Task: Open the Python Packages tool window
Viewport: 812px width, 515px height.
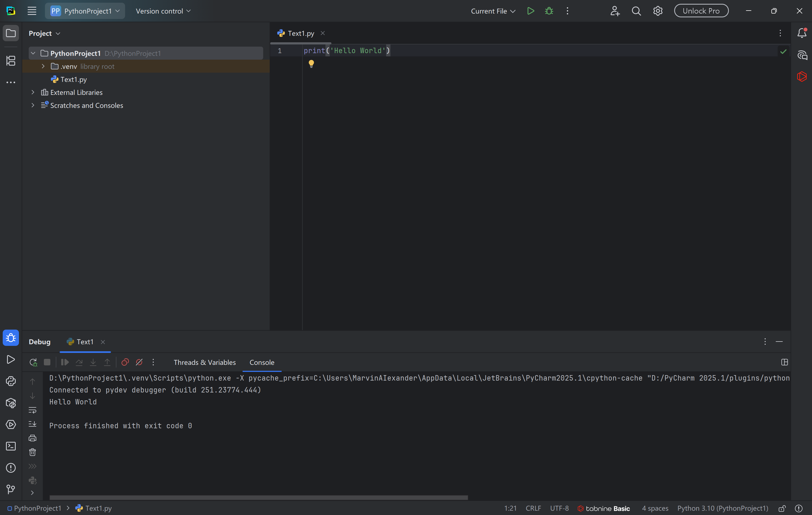Action: (11, 403)
